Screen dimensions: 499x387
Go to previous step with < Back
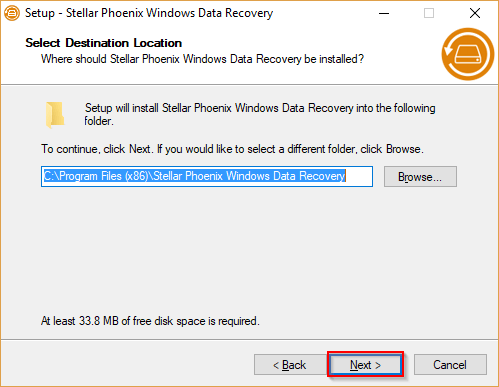[289, 365]
